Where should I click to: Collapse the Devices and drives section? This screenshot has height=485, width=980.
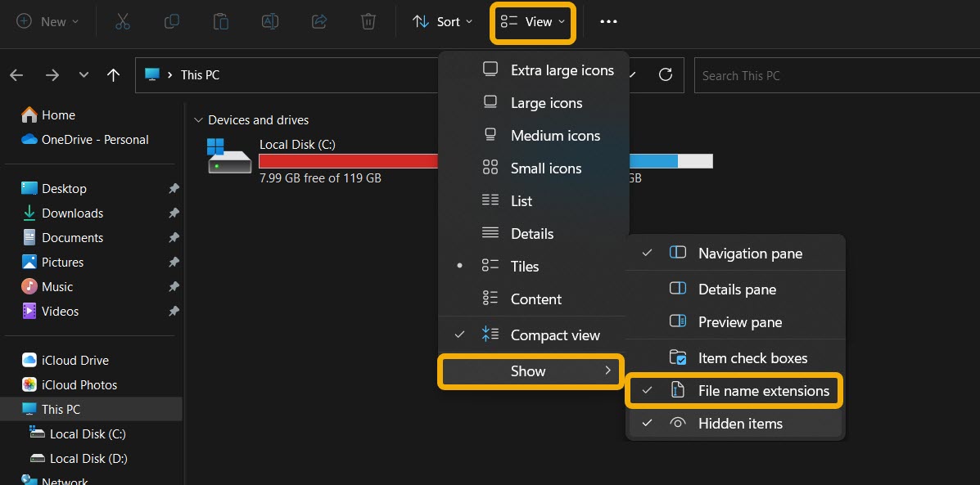coord(197,119)
